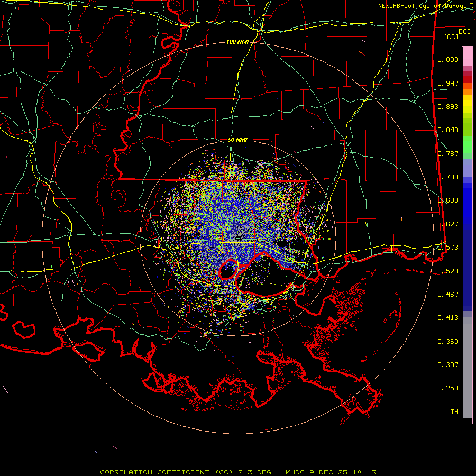Click the red swatch of the color bar
The image size is (476, 476).
pyautogui.click(x=467, y=79)
